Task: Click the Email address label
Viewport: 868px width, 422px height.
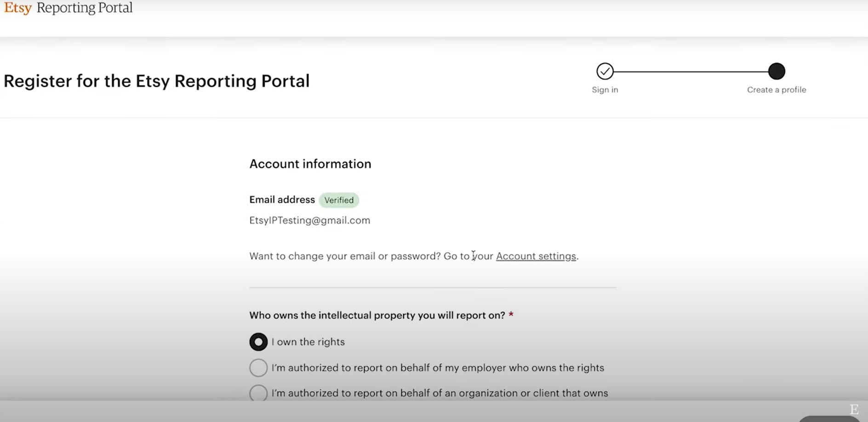Action: coord(282,200)
